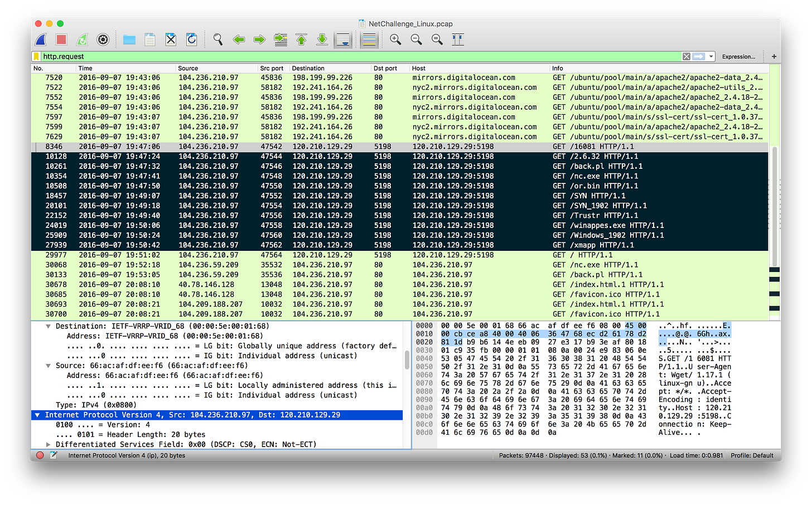Viewport: 812px width, 505px height.
Task: Go back in packet history
Action: [239, 40]
